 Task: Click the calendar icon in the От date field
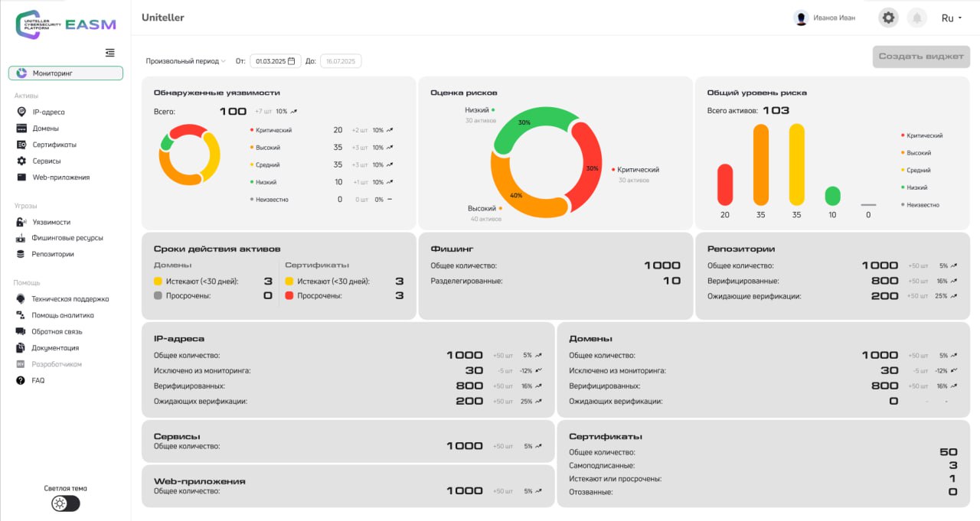tap(291, 61)
